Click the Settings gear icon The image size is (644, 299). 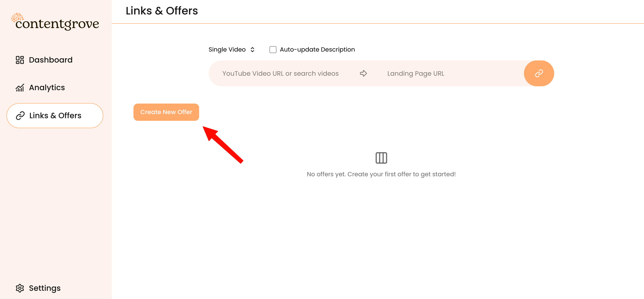pyautogui.click(x=20, y=288)
